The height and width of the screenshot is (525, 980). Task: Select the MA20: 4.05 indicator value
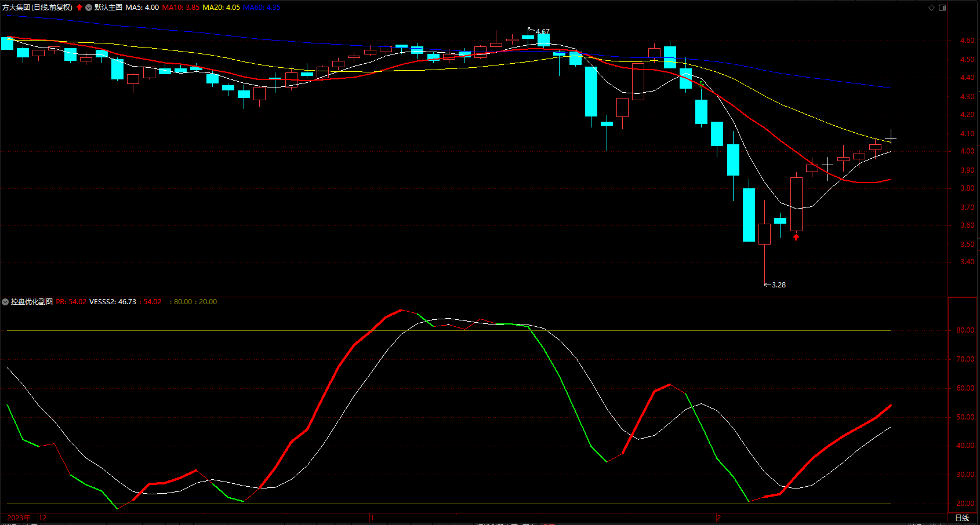point(221,8)
